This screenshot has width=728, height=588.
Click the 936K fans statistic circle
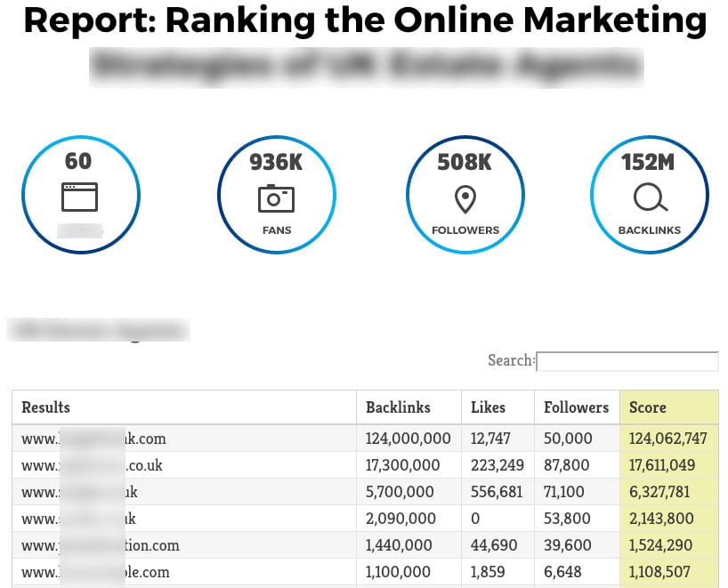277,195
